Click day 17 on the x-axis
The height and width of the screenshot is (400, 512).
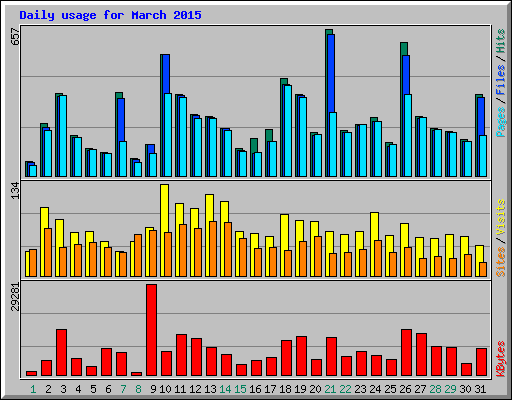[x=270, y=389]
